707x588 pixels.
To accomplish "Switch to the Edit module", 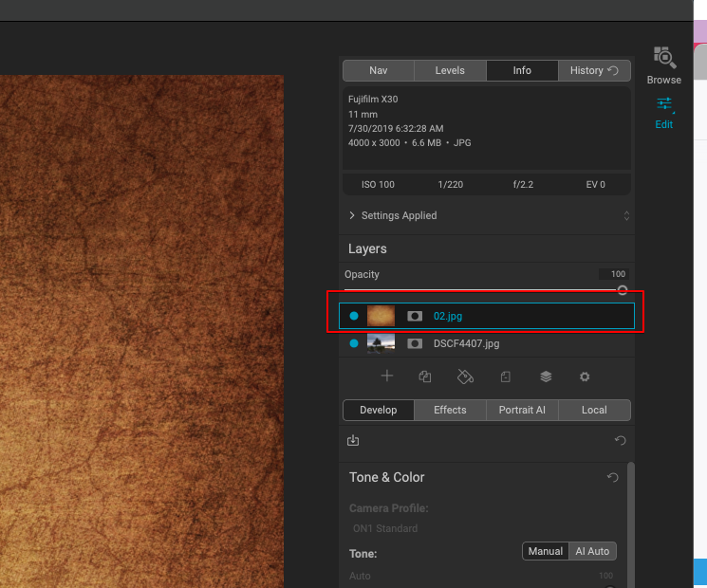I will (663, 110).
